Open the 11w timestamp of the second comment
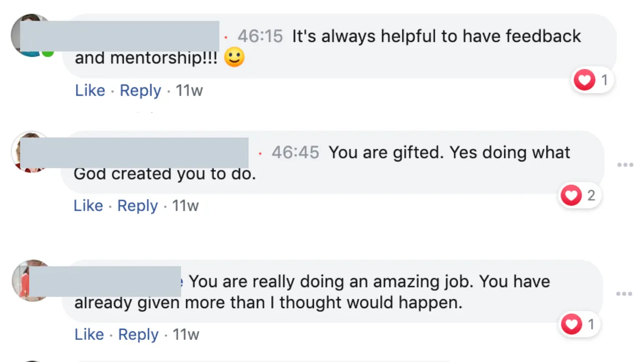The width and height of the screenshot is (644, 362). tap(186, 206)
